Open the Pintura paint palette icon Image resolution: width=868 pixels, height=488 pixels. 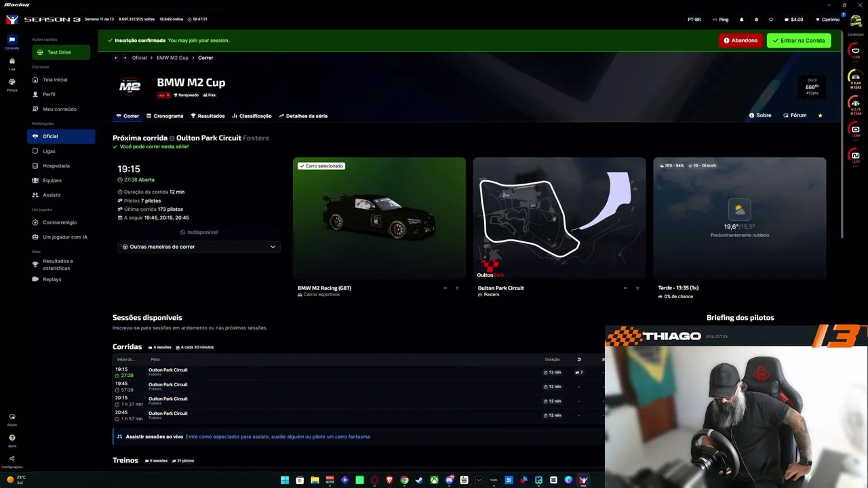pos(12,82)
